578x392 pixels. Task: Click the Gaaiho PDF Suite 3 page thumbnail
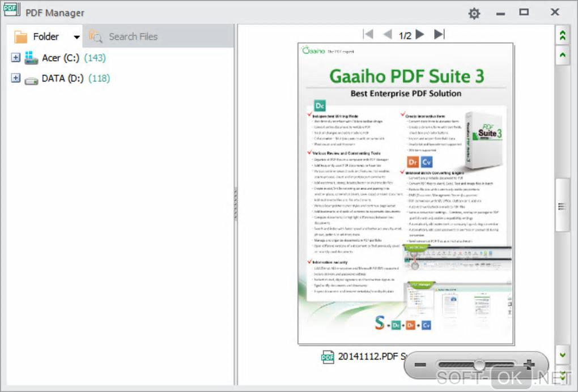click(406, 194)
